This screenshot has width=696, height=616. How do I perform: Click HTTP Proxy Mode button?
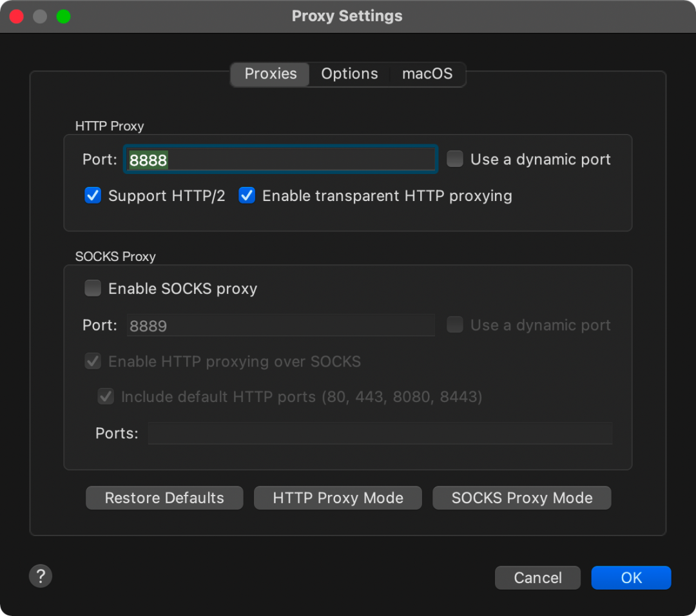point(338,498)
